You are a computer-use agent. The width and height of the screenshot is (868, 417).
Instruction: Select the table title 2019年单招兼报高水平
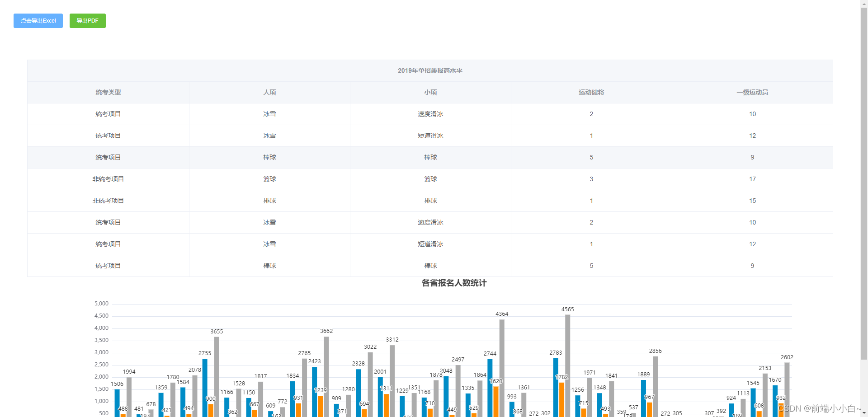point(430,70)
